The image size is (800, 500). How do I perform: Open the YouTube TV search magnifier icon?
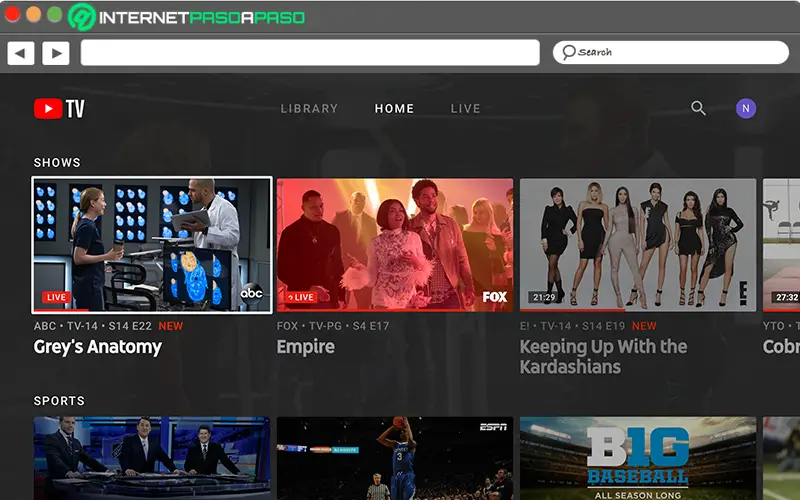tap(698, 108)
